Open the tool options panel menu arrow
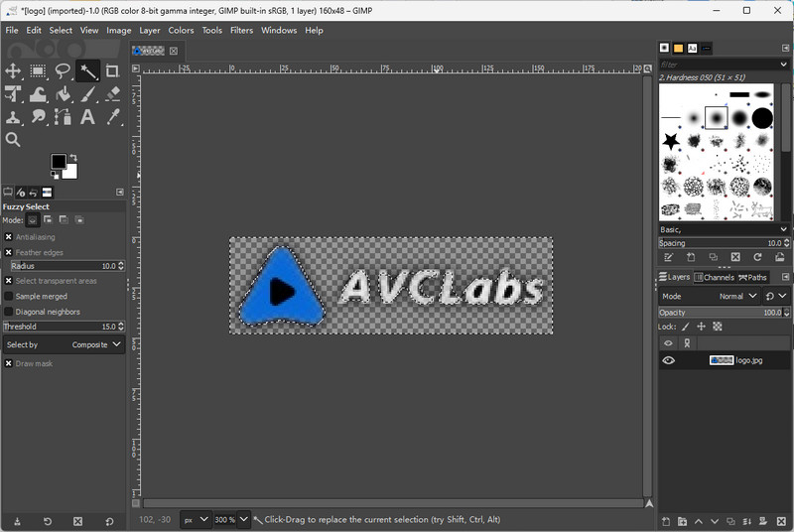The image size is (794, 532). pyautogui.click(x=120, y=193)
